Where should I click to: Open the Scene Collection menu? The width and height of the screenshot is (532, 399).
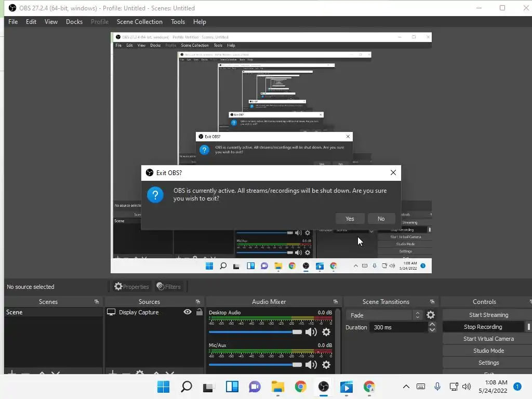point(139,22)
